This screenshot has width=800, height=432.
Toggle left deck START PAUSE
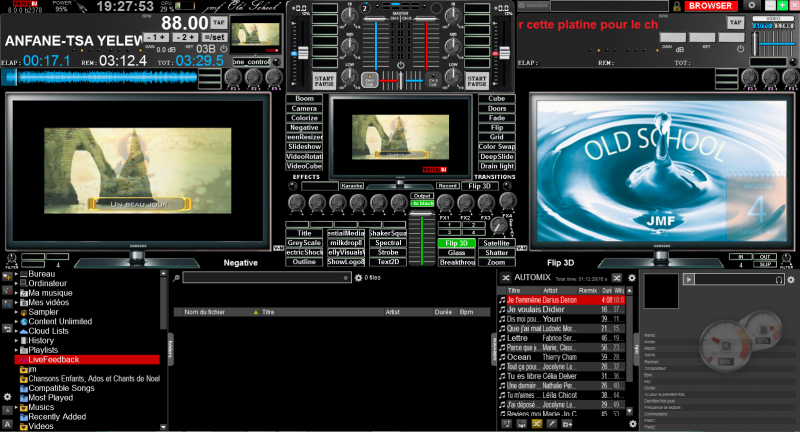tap(324, 81)
